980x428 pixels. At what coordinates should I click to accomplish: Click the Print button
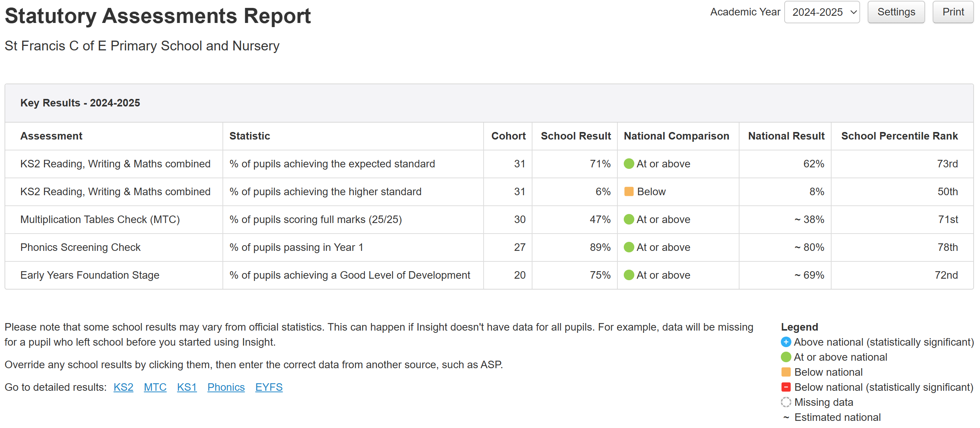click(x=953, y=12)
